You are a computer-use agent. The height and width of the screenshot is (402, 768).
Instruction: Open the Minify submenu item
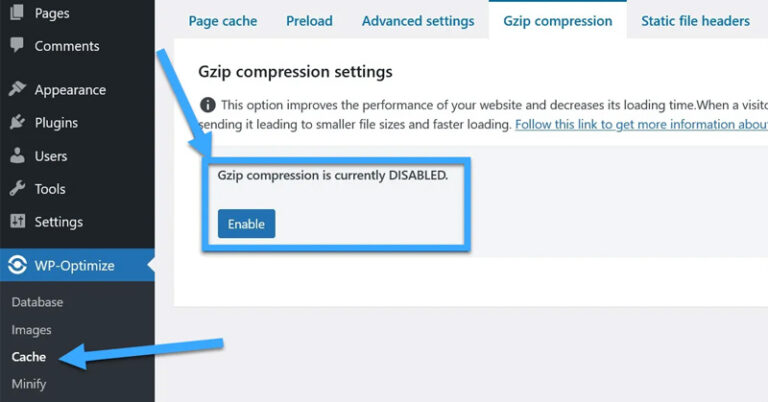[29, 384]
